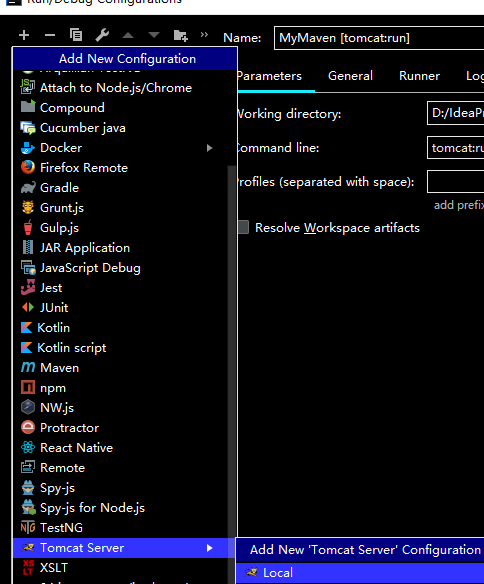Click the Add New 'Tomcat Server' Configuration header

coord(360,550)
